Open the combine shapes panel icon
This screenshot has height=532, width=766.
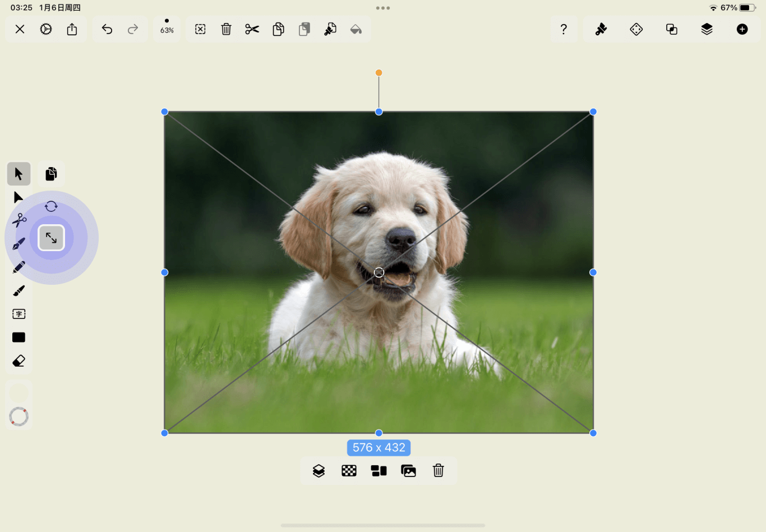click(672, 29)
